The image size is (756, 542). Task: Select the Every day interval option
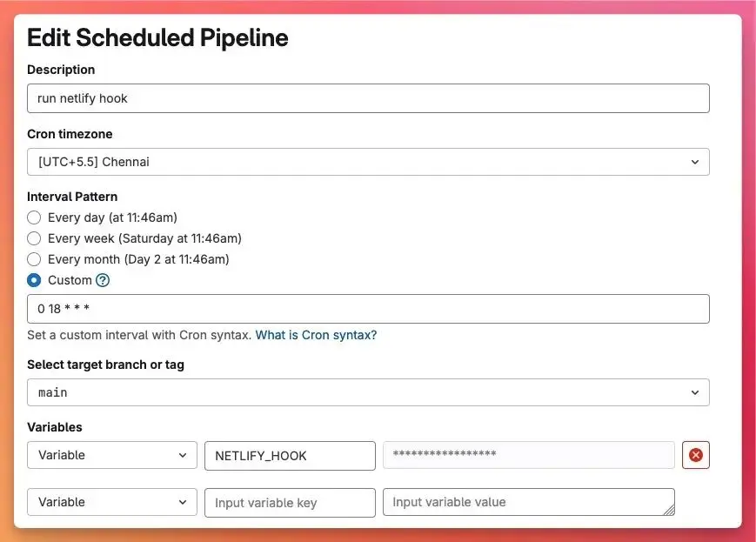point(34,217)
